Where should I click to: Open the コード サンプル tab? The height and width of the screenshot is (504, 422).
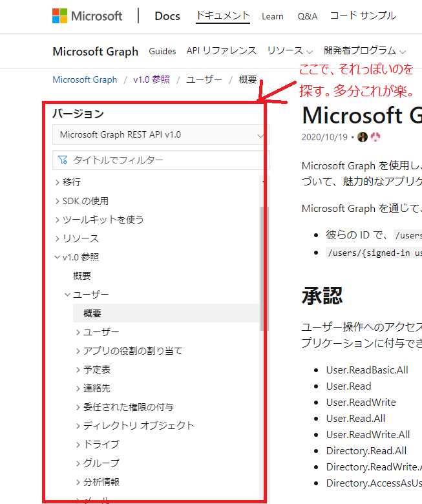pyautogui.click(x=363, y=16)
